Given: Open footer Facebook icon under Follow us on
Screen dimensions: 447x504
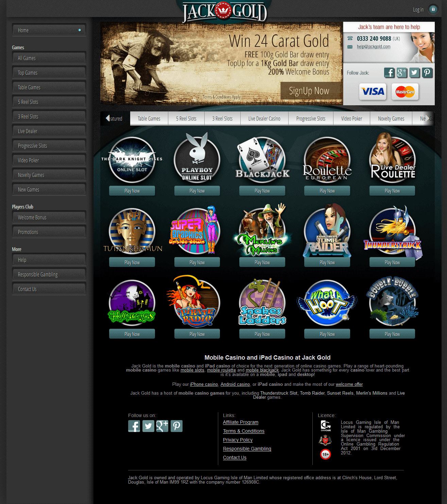Looking at the screenshot, I should [134, 426].
